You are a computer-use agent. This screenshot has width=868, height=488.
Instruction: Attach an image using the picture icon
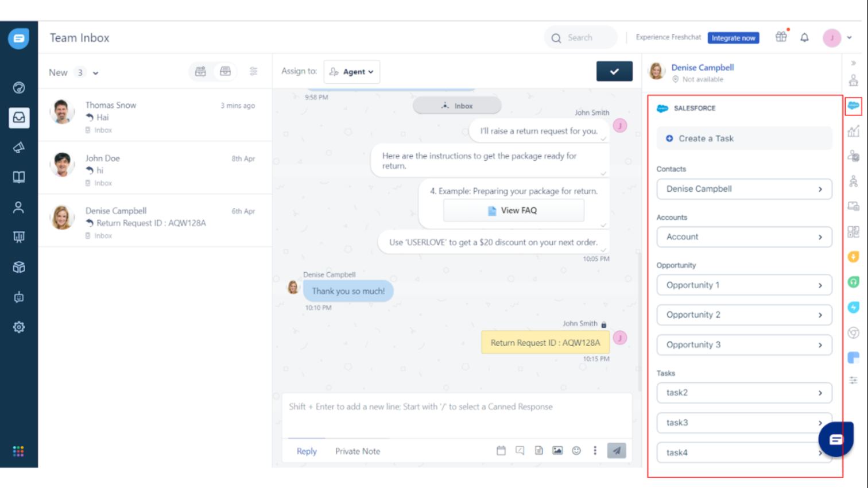[557, 451]
